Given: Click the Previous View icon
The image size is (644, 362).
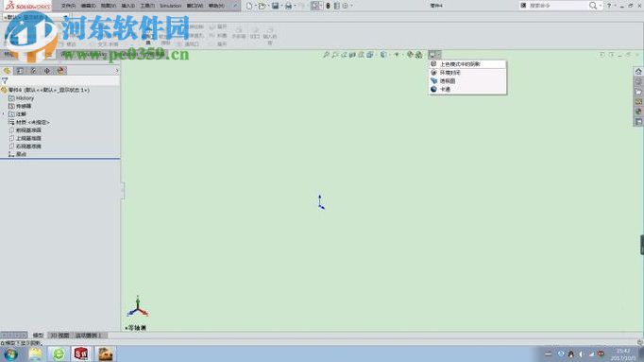Looking at the screenshot, I should (344, 55).
